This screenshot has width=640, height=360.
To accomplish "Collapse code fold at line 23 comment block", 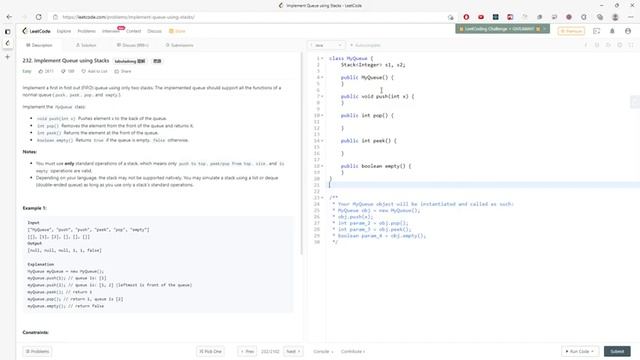I will click(322, 198).
